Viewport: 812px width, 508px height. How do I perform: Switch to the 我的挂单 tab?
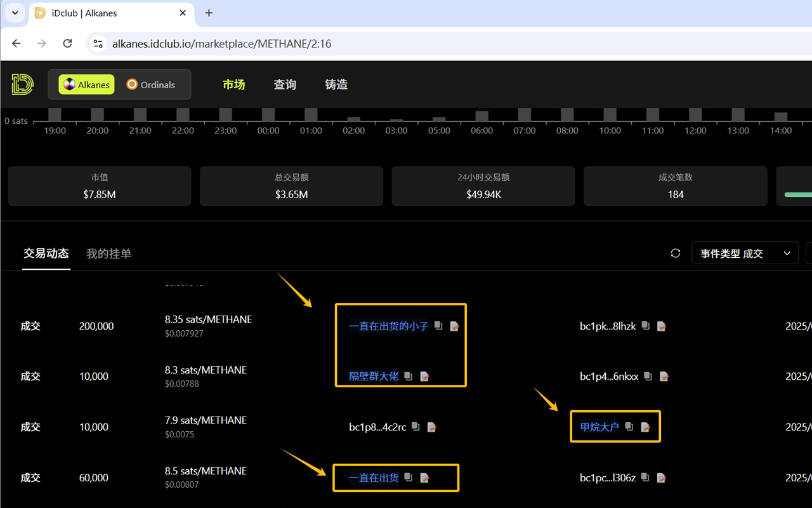click(x=109, y=253)
